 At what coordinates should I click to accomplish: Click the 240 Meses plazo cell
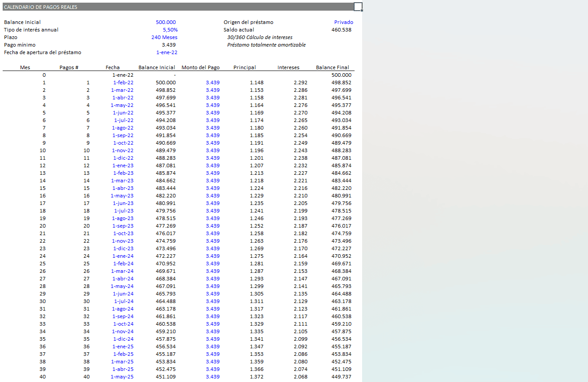point(164,37)
